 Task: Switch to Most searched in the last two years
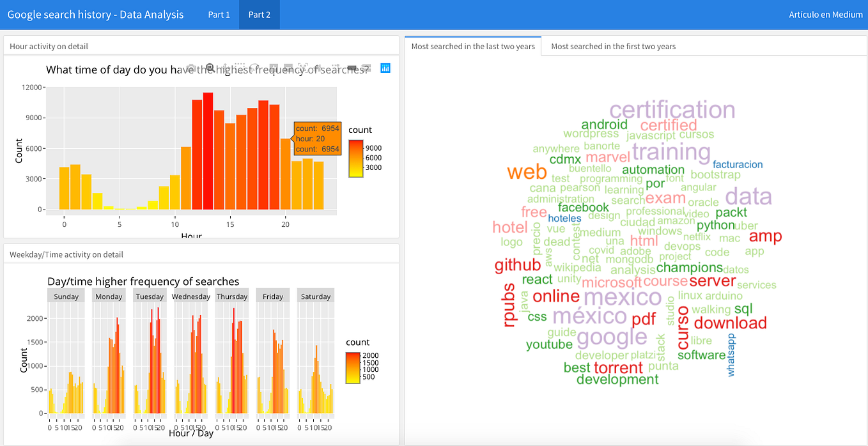tap(472, 45)
